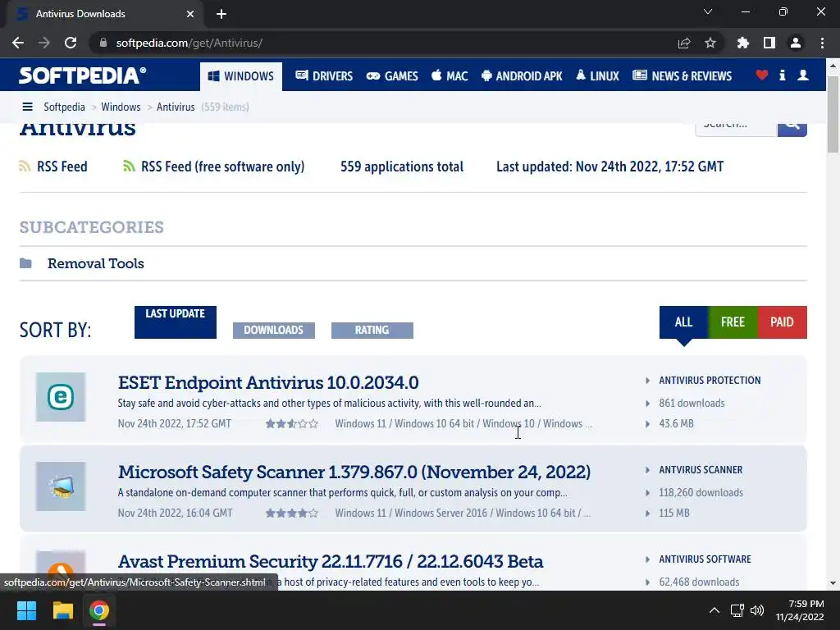Click the lock icon in the address bar
This screenshot has width=840, height=630.
[x=103, y=43]
